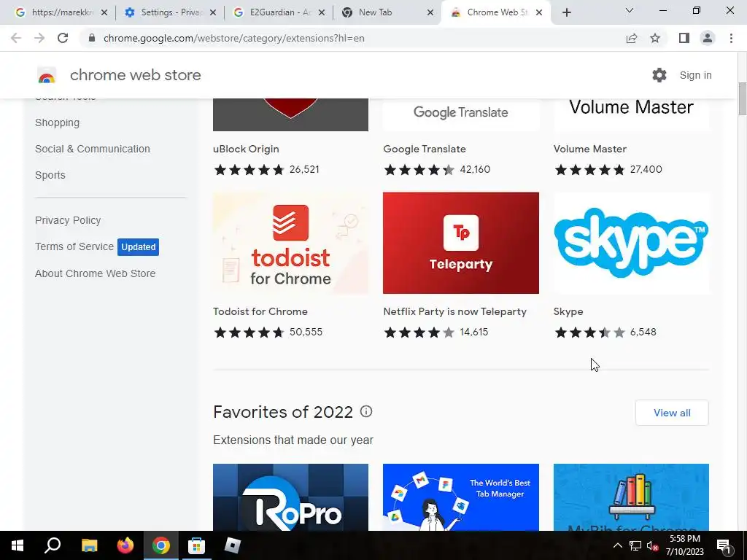
Task: Open Microsoft Store from the taskbar
Action: tap(196, 545)
